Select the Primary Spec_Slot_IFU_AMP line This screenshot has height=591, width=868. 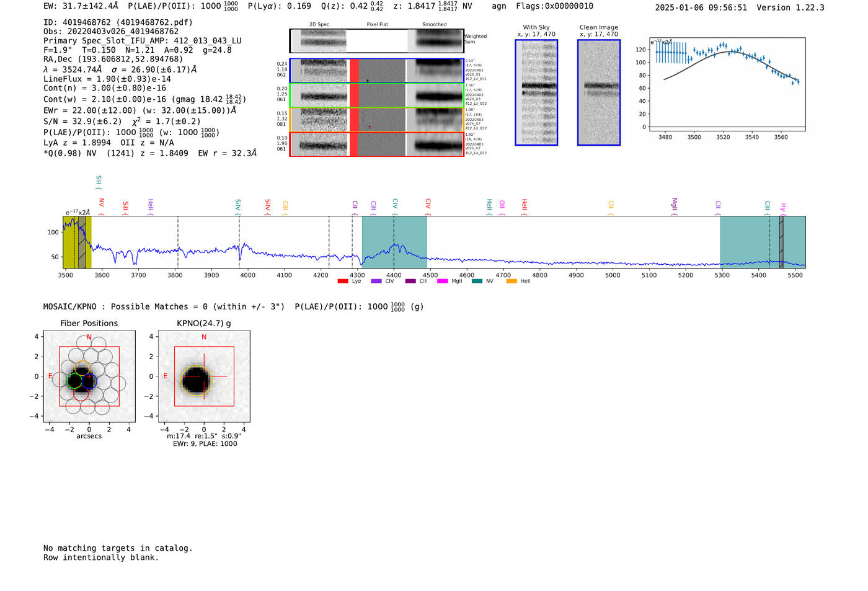click(x=143, y=41)
